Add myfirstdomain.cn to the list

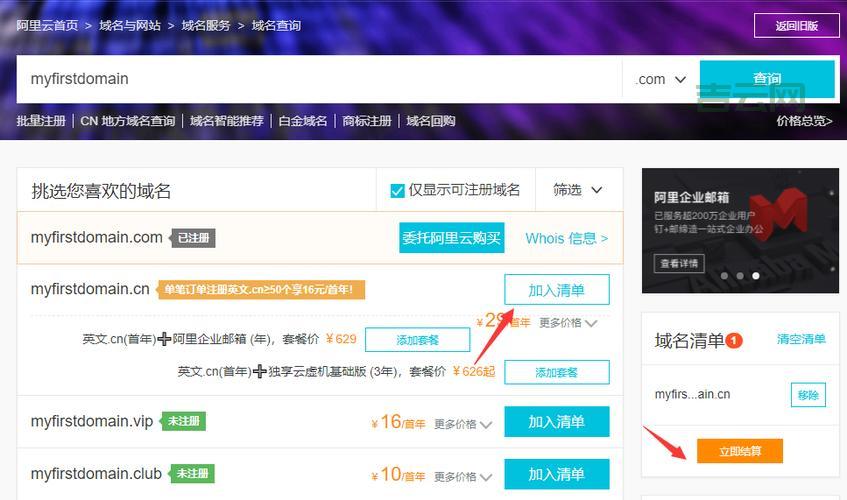click(556, 290)
